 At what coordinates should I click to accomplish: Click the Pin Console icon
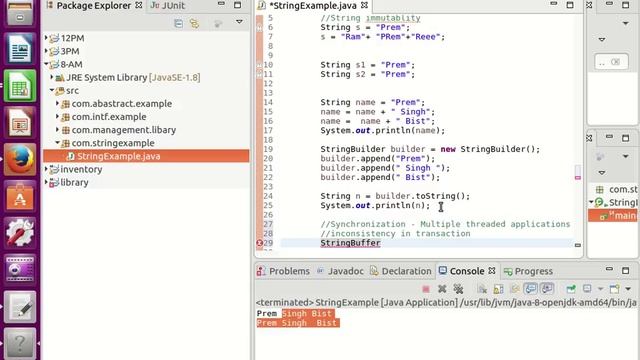tap(571, 289)
